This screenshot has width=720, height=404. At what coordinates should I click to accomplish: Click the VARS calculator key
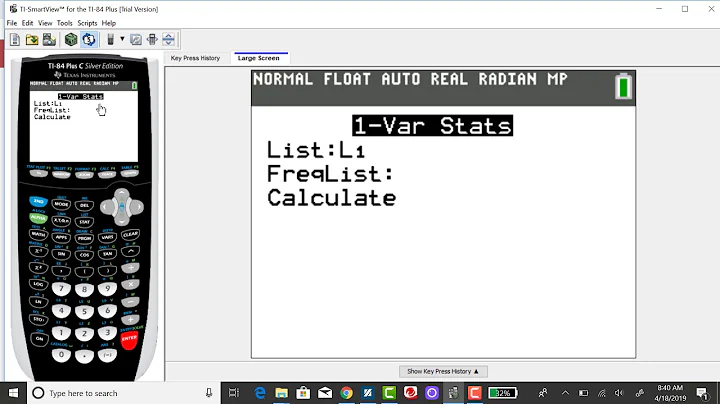tap(107, 237)
